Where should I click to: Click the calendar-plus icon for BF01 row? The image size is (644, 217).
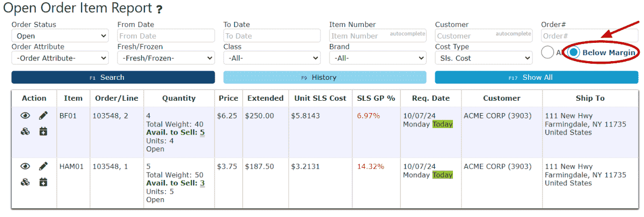click(x=43, y=131)
